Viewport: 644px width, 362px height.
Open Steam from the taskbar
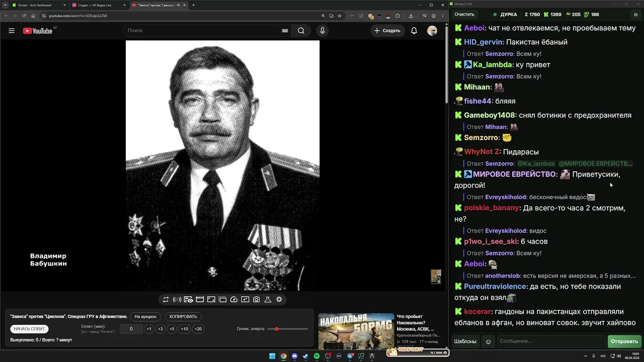306,356
